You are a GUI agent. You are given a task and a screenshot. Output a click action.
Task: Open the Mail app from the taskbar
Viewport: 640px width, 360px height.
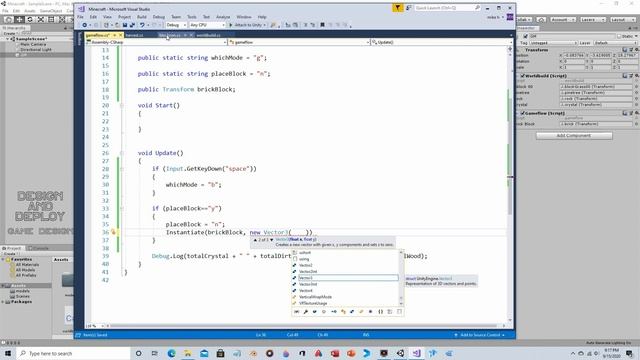pos(204,353)
